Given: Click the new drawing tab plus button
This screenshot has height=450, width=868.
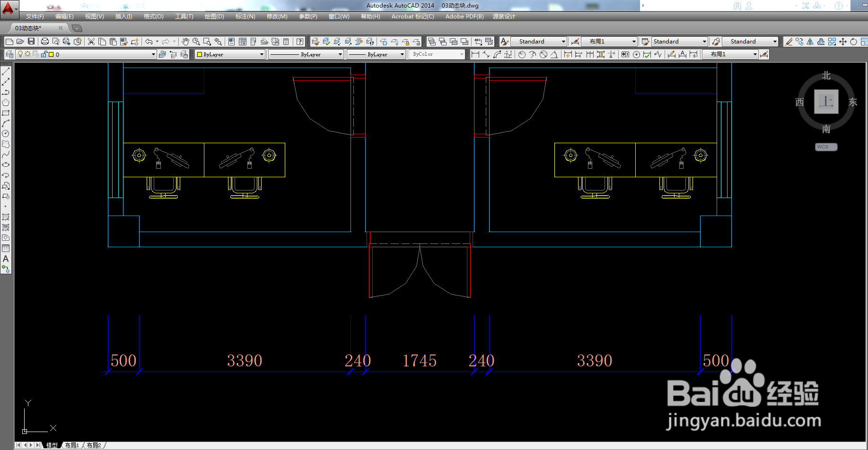Looking at the screenshot, I should pos(77,28).
